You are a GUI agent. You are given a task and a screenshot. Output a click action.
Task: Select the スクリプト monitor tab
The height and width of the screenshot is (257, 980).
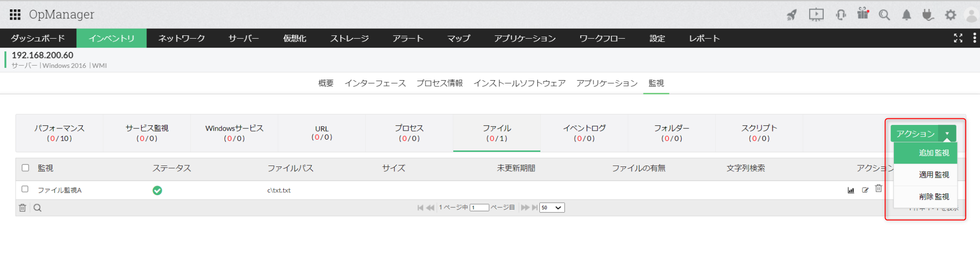tap(759, 133)
